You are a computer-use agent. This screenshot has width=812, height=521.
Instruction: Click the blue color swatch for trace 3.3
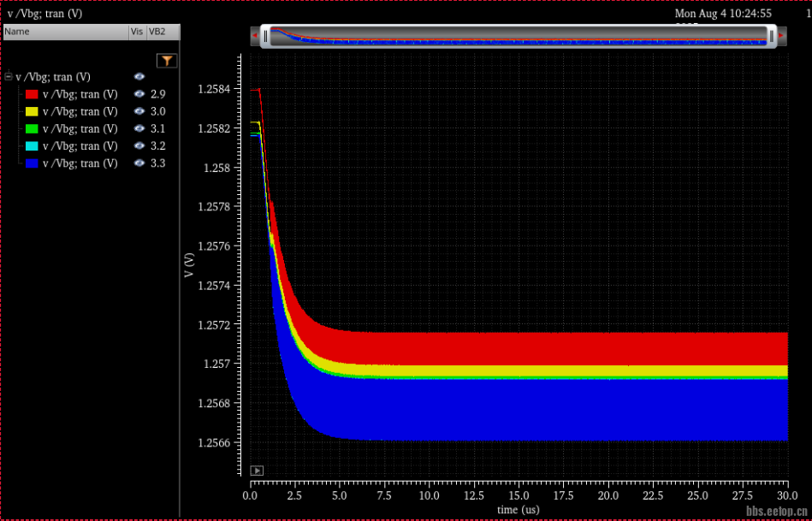tap(33, 163)
